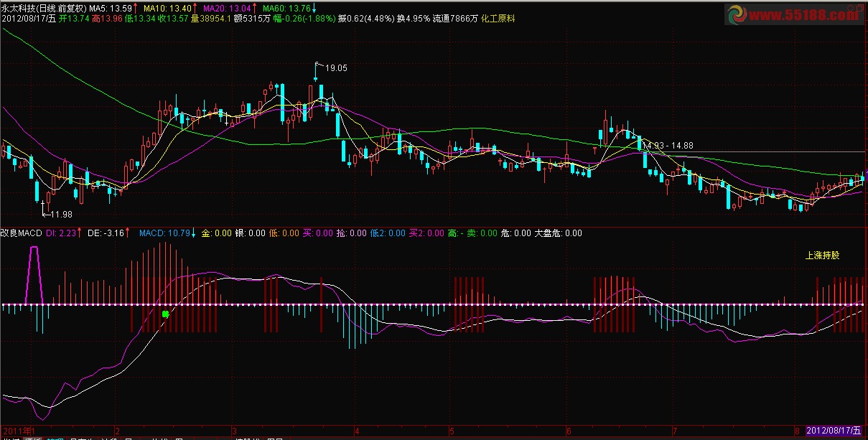Screen dimensions: 868x440
Task: Click the turnover amount 额5315万
Action: [251, 18]
